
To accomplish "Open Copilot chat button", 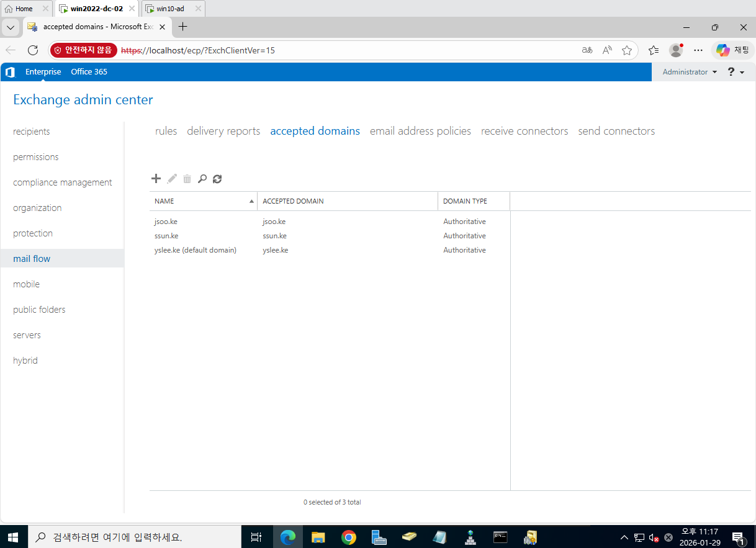I will [732, 50].
